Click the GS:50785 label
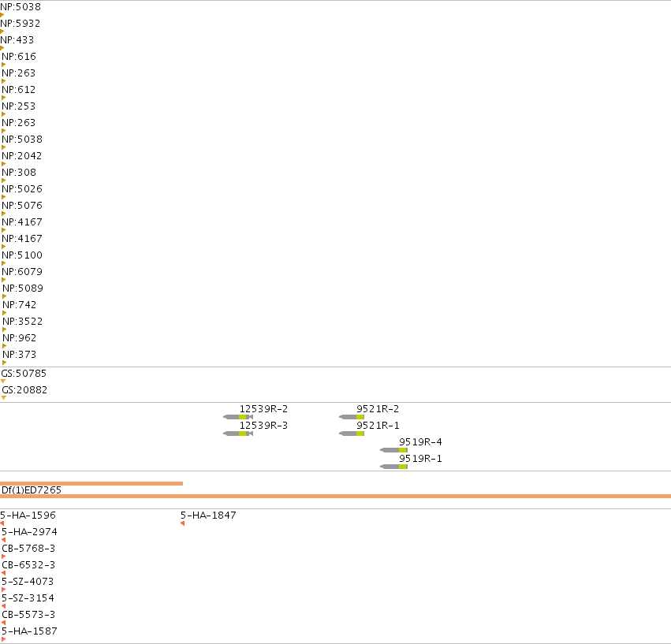671x644 pixels. 24,374
